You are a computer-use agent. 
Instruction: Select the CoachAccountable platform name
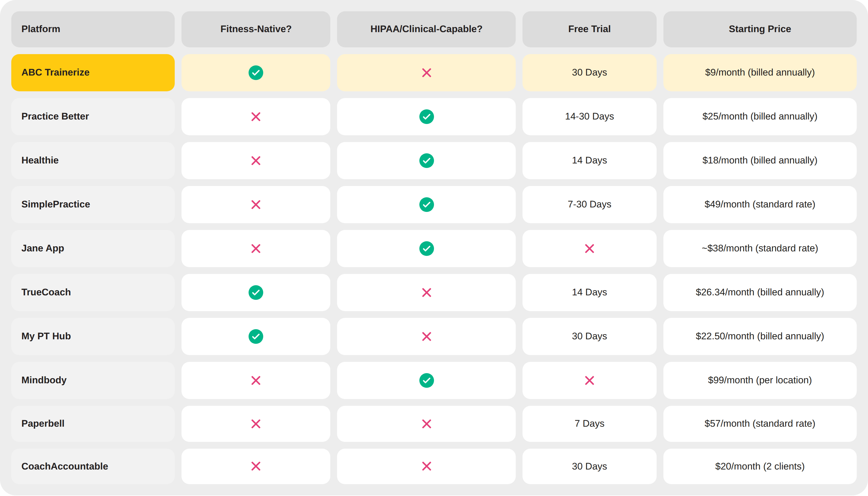(x=65, y=466)
